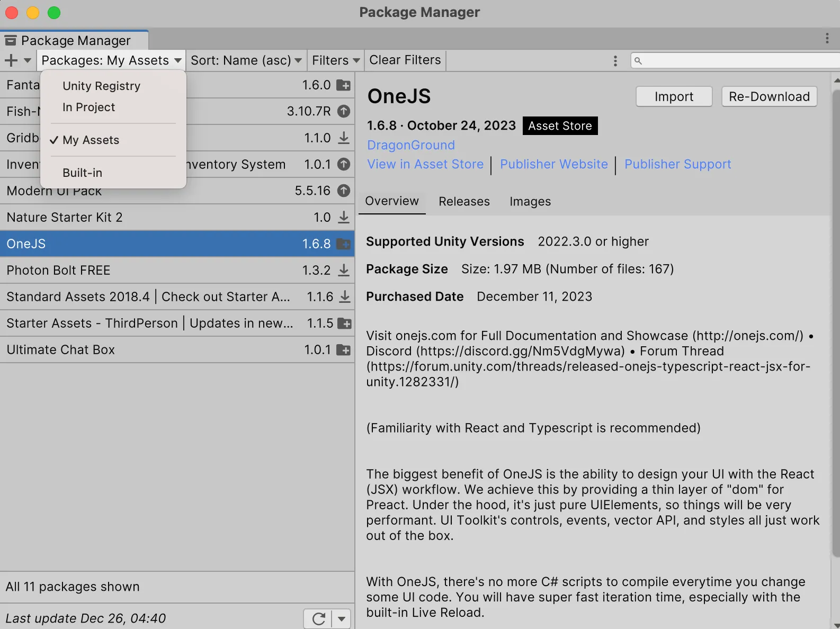
Task: Open View in Asset Store link
Action: pos(425,164)
